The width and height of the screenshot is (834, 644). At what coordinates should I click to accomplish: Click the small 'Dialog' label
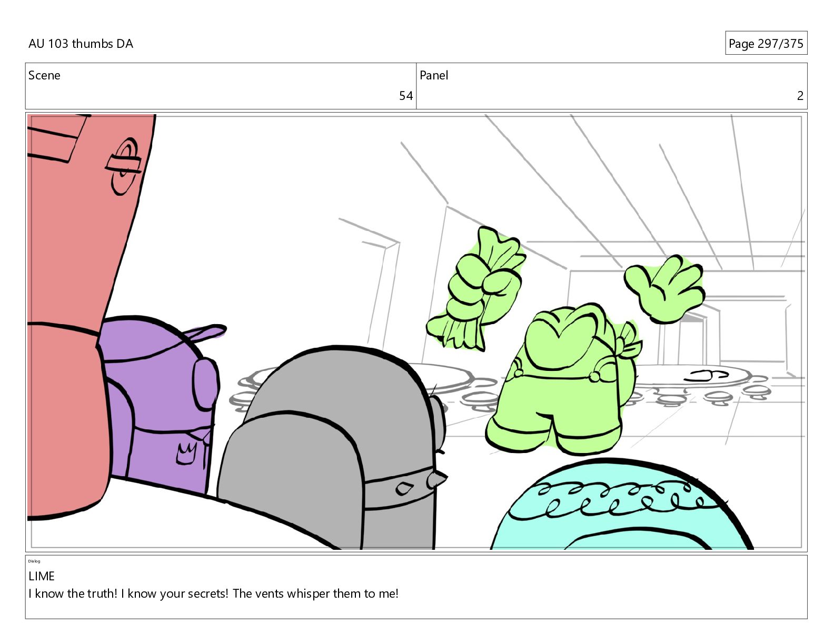pyautogui.click(x=34, y=561)
